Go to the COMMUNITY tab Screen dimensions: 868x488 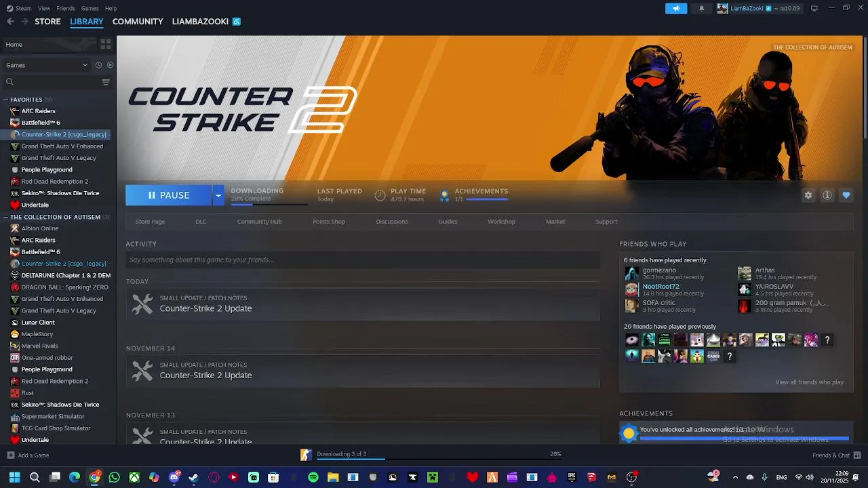138,22
